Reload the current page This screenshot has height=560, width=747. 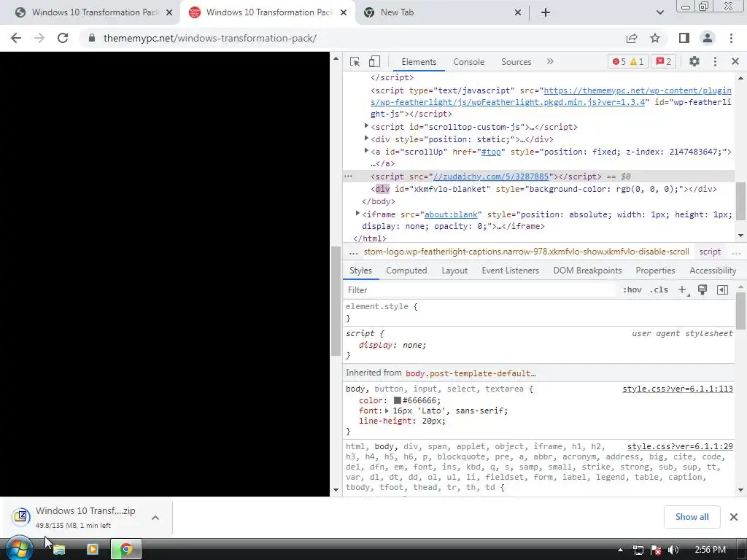[63, 38]
